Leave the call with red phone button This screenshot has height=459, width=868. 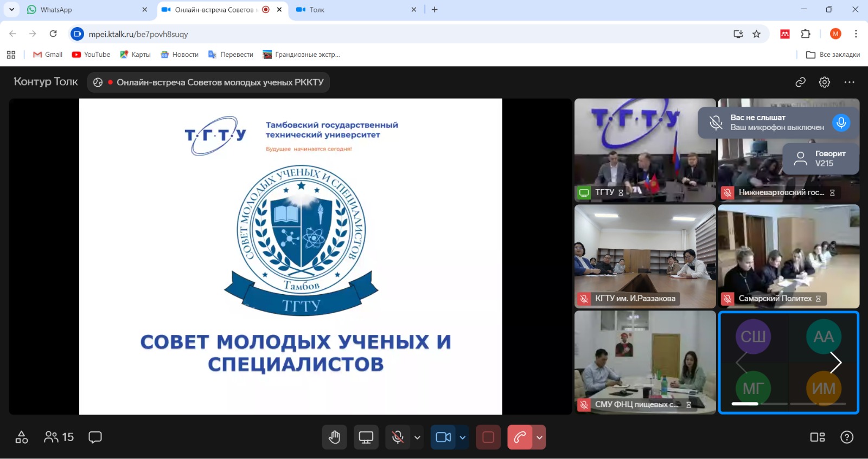click(520, 437)
